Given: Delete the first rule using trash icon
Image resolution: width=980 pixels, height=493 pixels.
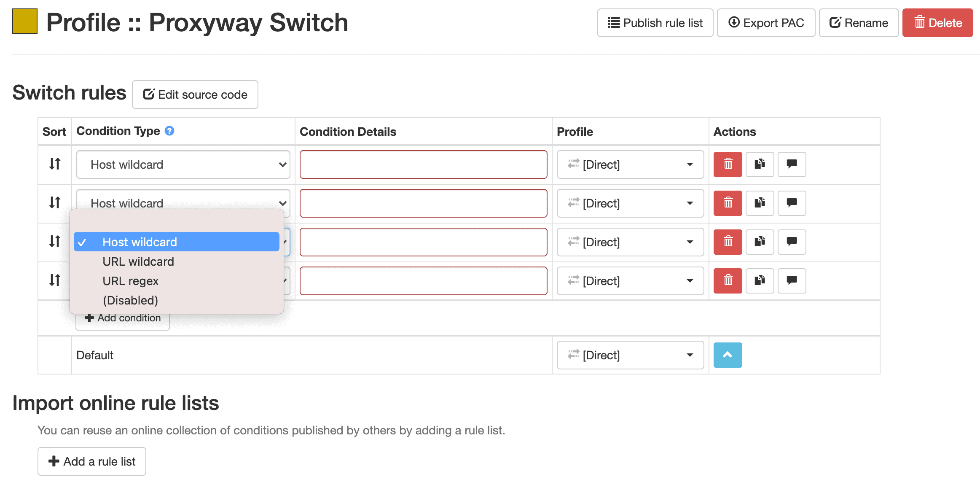Looking at the screenshot, I should 728,164.
